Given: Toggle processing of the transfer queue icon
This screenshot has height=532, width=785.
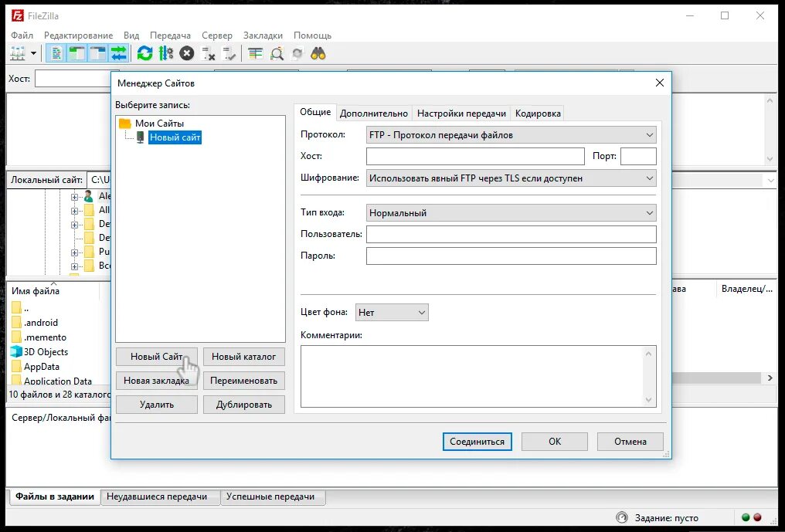Looking at the screenshot, I should (x=165, y=53).
